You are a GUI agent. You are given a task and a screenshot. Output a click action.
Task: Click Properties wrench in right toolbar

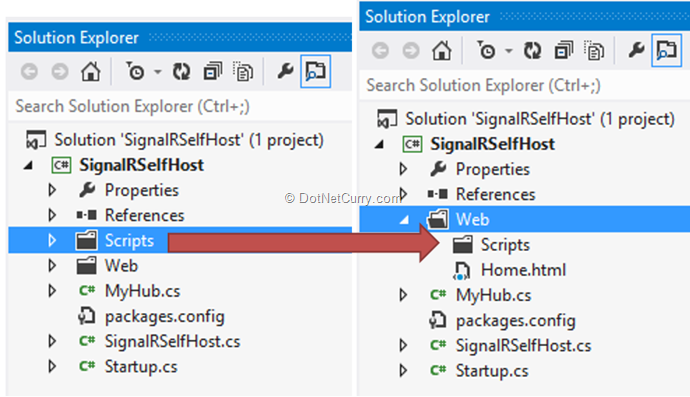636,50
